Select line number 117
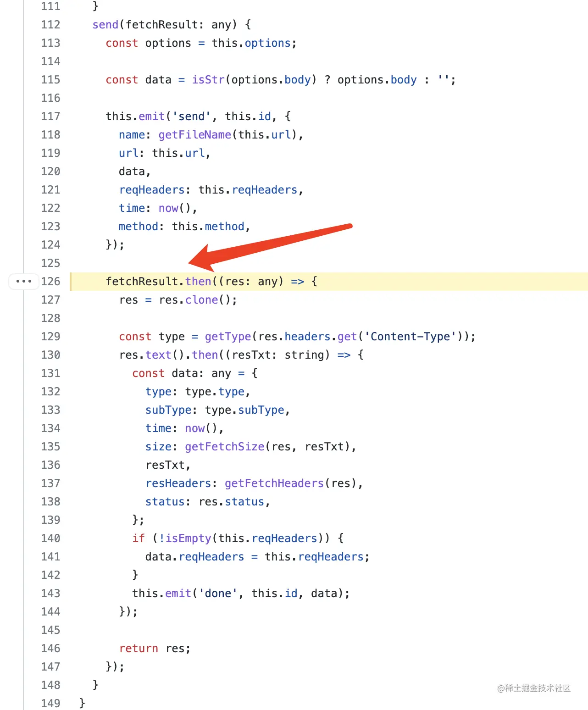The image size is (588, 710). point(50,116)
